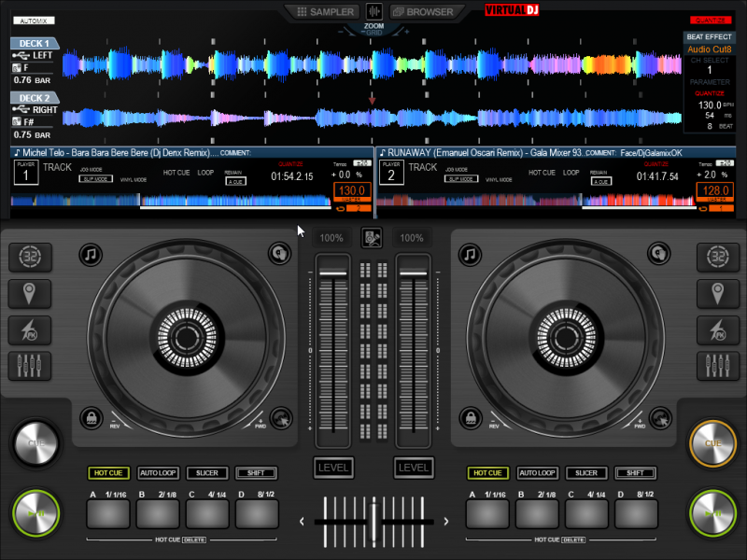Select HOT CUE pad mode on left deck

(108, 473)
